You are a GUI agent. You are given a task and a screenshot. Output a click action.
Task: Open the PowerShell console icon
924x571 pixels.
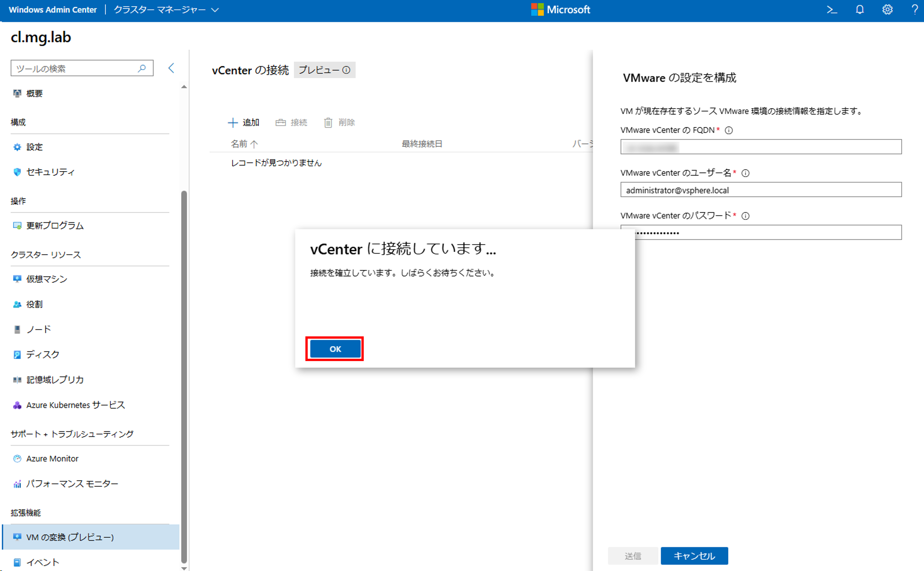pos(832,10)
